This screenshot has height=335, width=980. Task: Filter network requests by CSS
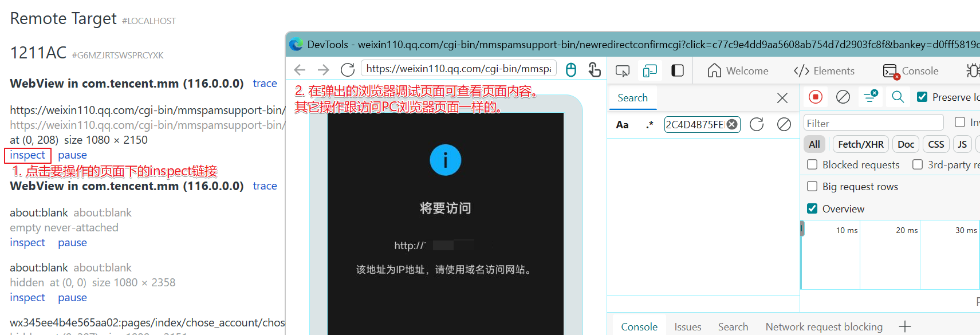pos(936,144)
